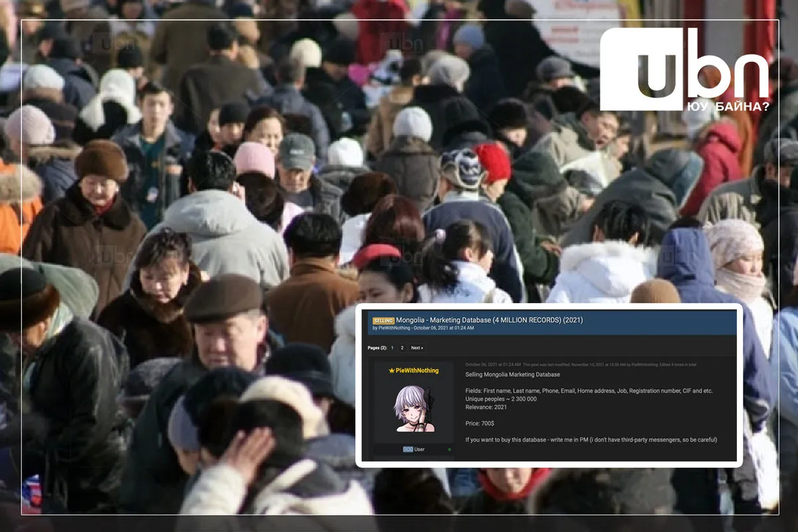Click the green online status dot
Screen dimensions: 798x532
point(450,450)
